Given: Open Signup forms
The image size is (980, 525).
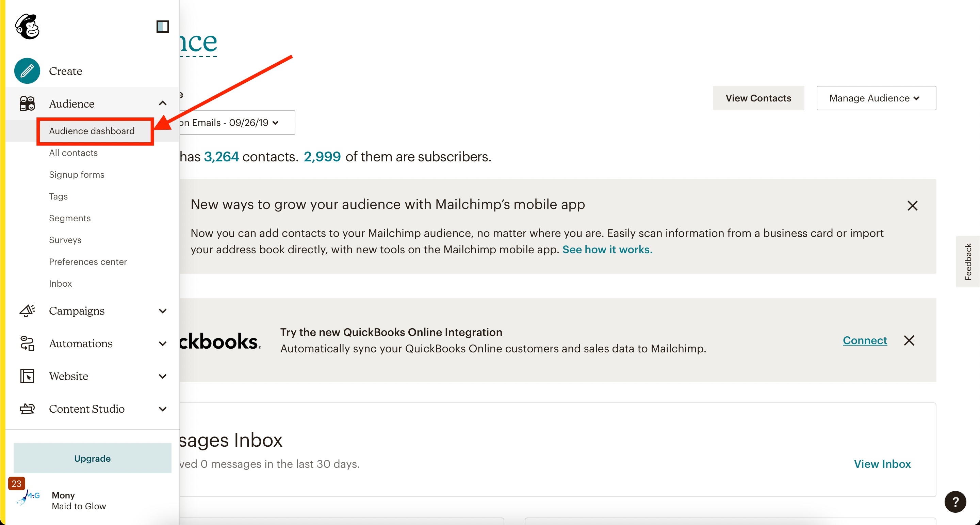Looking at the screenshot, I should click(x=77, y=174).
